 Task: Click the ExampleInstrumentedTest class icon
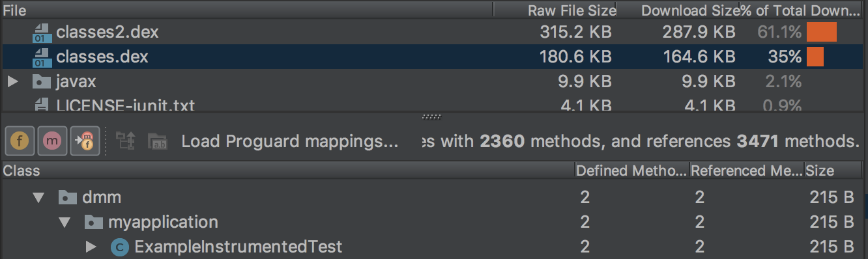[x=119, y=247]
